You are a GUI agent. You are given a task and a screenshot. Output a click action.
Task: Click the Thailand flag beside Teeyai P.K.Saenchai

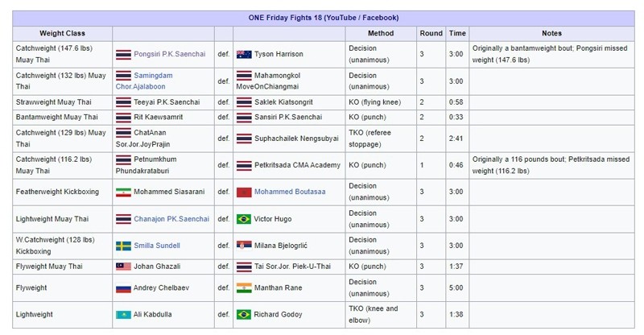[123, 102]
